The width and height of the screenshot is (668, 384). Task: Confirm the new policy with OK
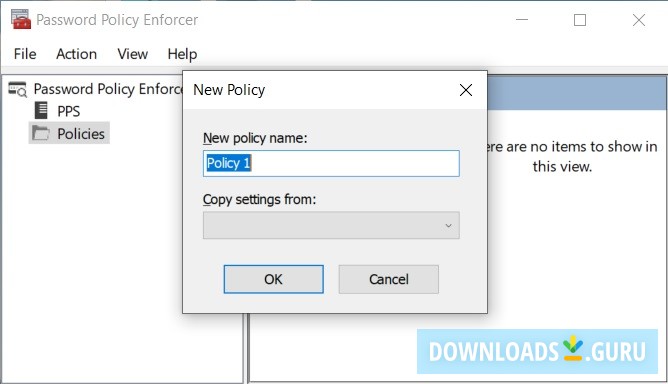click(273, 279)
